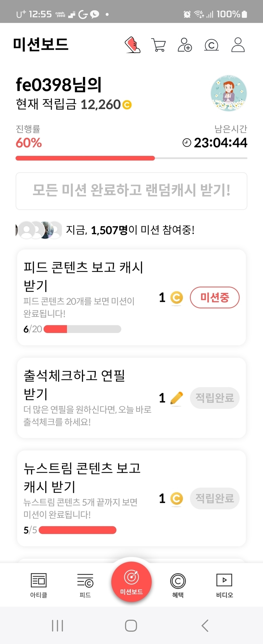Open the cash coin icon in header
The image size is (263, 644).
point(211,45)
